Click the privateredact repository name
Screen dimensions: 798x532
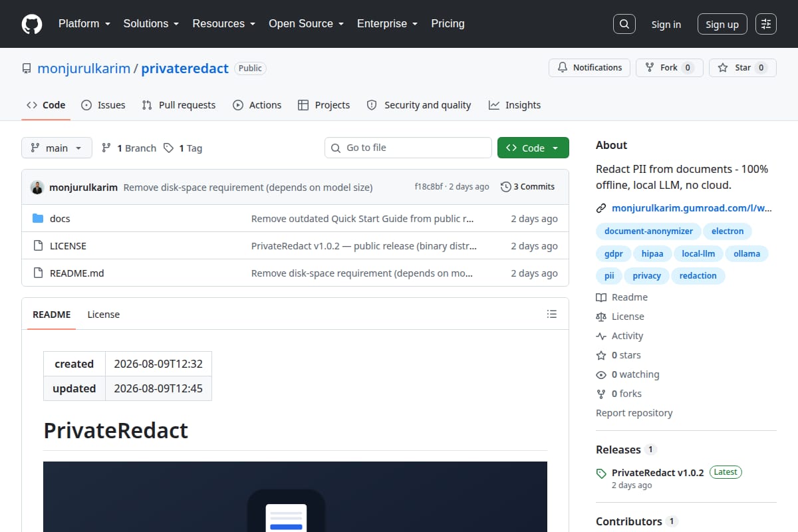pyautogui.click(x=185, y=68)
